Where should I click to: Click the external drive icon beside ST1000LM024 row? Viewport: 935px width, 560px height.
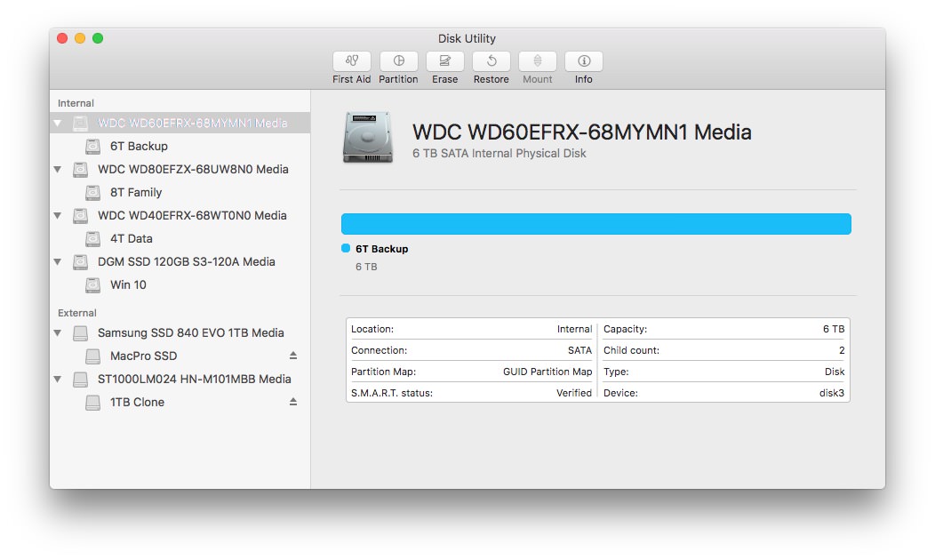[x=81, y=380]
